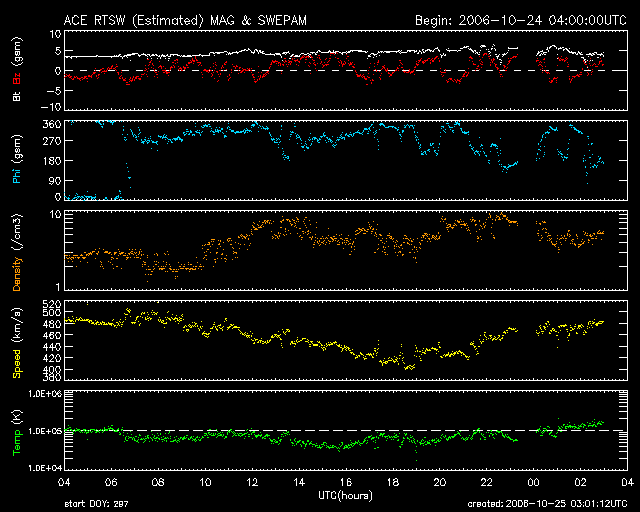Click the '16' hour label on time axis

[x=346, y=483]
